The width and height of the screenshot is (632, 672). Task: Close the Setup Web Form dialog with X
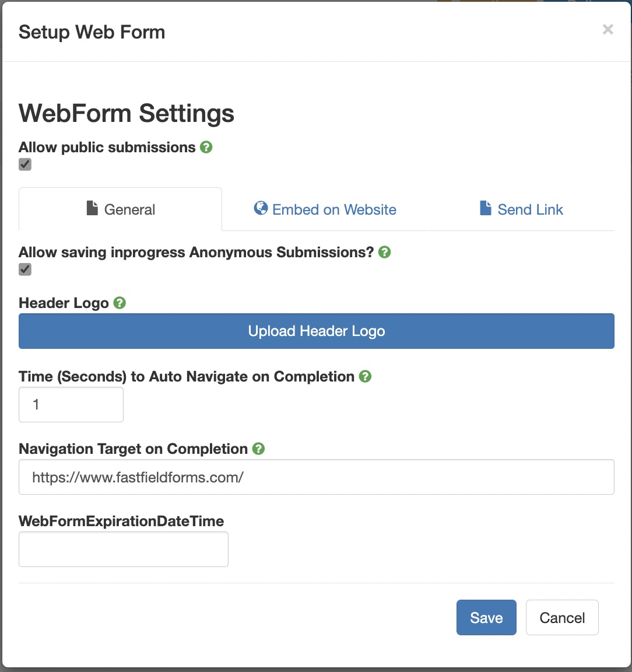click(608, 30)
